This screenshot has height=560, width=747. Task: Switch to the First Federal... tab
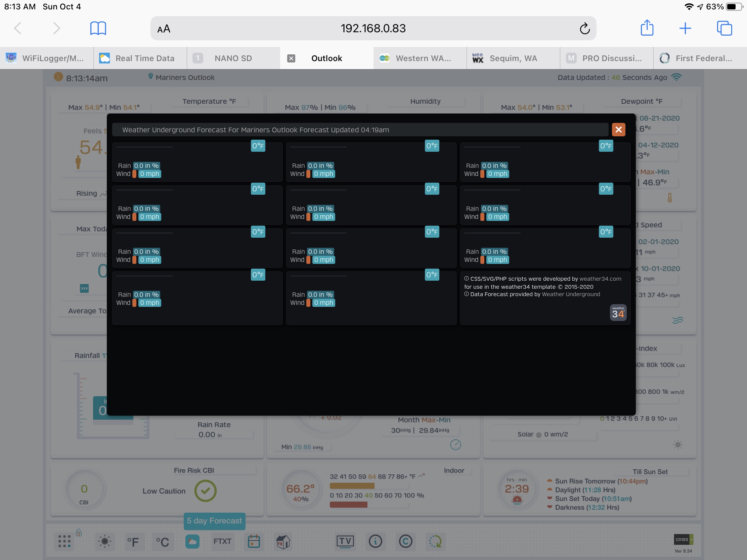pos(700,58)
